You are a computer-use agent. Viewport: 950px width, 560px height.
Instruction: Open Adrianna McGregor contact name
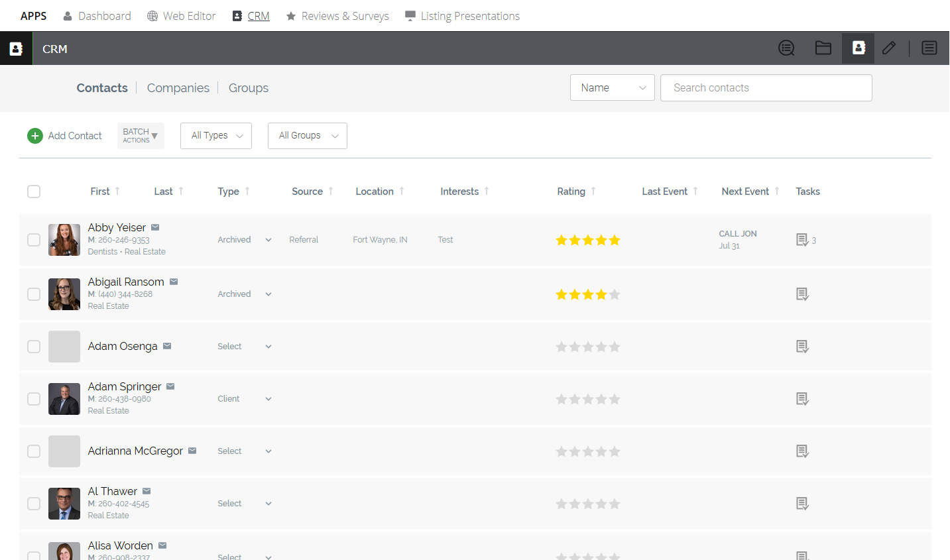tap(135, 451)
